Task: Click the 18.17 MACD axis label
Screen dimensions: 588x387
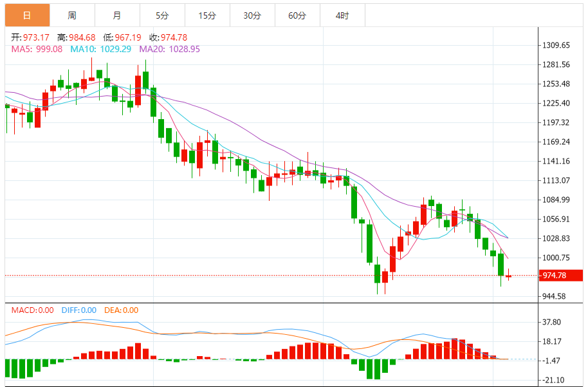Action: 551,341
